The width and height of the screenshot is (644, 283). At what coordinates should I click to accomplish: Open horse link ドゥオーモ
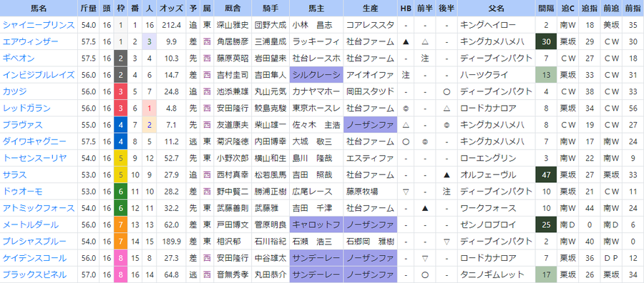(23, 192)
